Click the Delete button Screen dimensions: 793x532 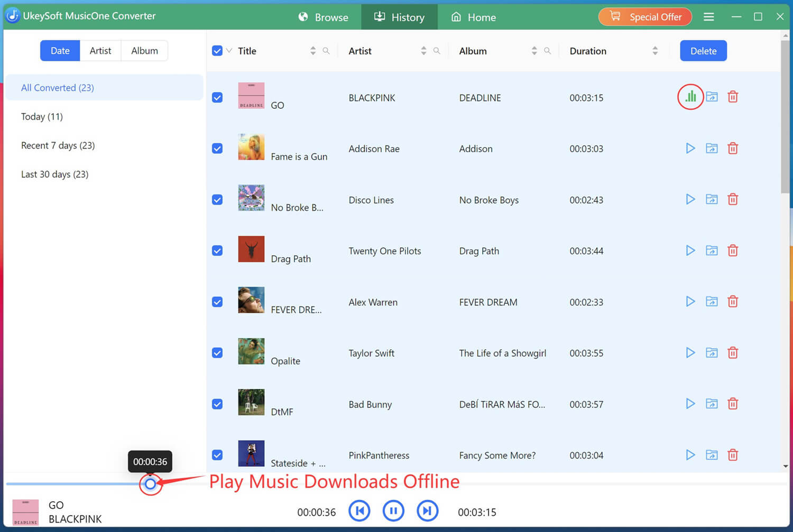tap(703, 51)
